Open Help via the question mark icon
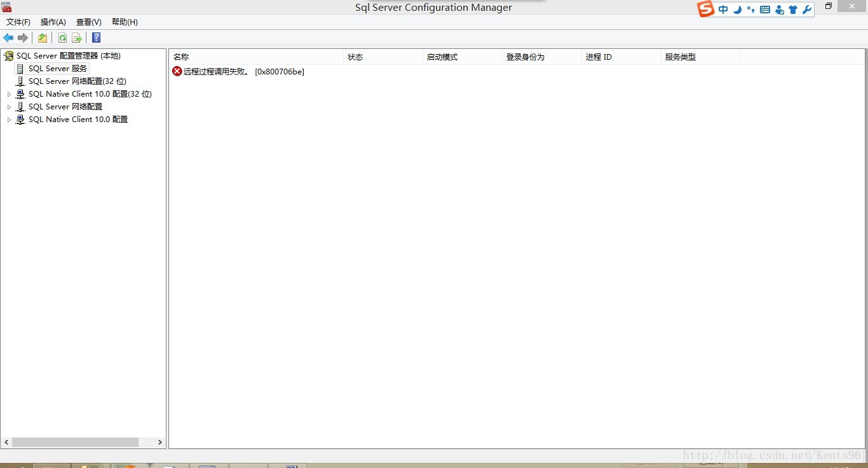This screenshot has height=468, width=868. coord(97,38)
